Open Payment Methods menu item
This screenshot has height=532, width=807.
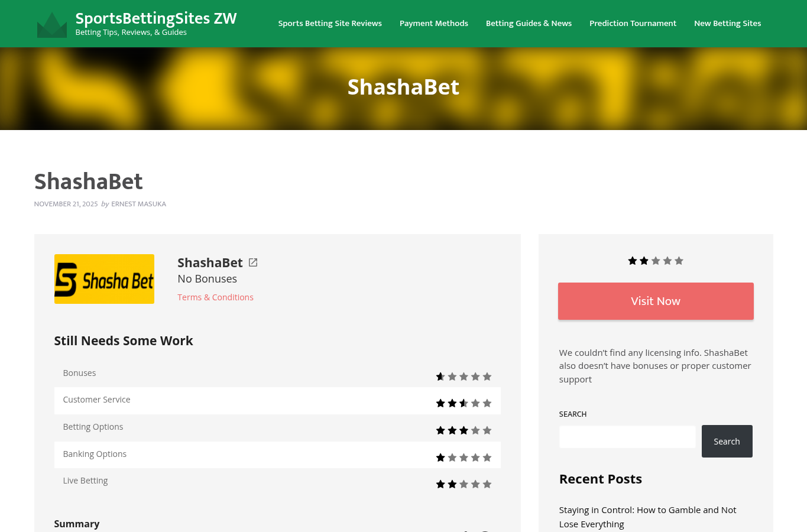(434, 24)
